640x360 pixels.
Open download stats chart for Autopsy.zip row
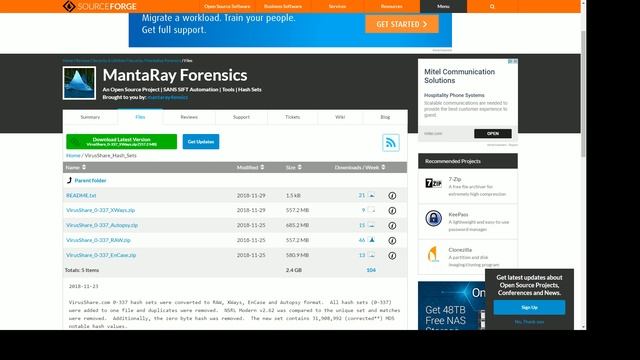371,225
